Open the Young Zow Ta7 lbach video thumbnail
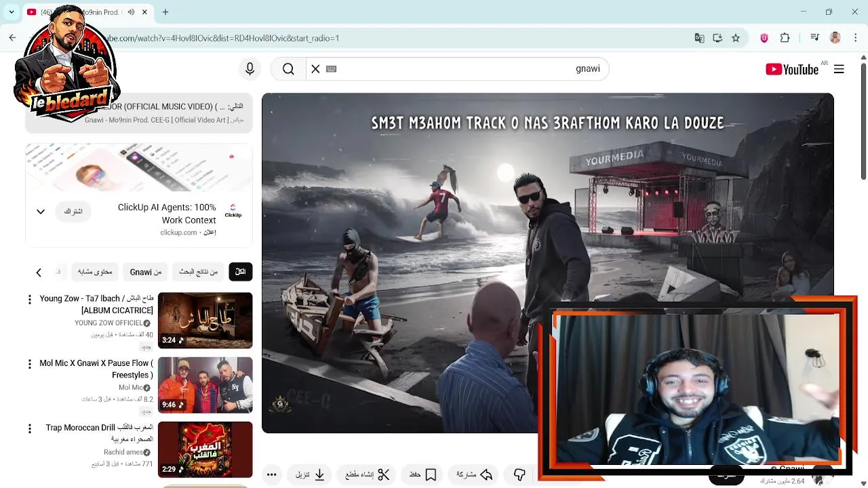This screenshot has height=488, width=868. [205, 320]
